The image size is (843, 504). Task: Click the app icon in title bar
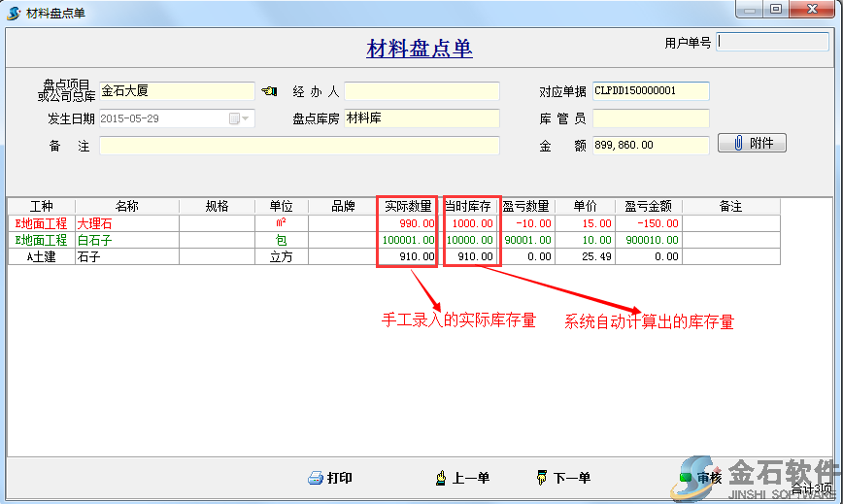[14, 11]
